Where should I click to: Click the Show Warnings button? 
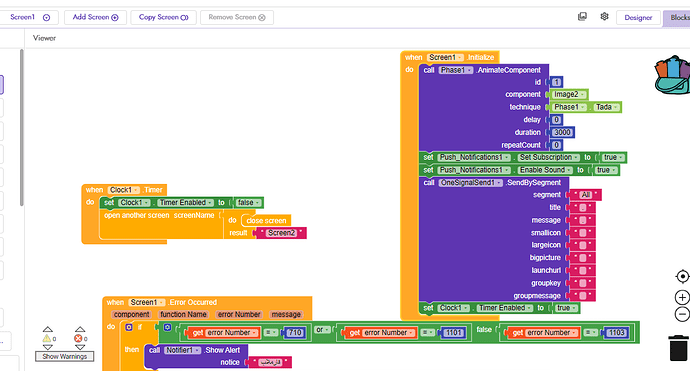coord(65,356)
